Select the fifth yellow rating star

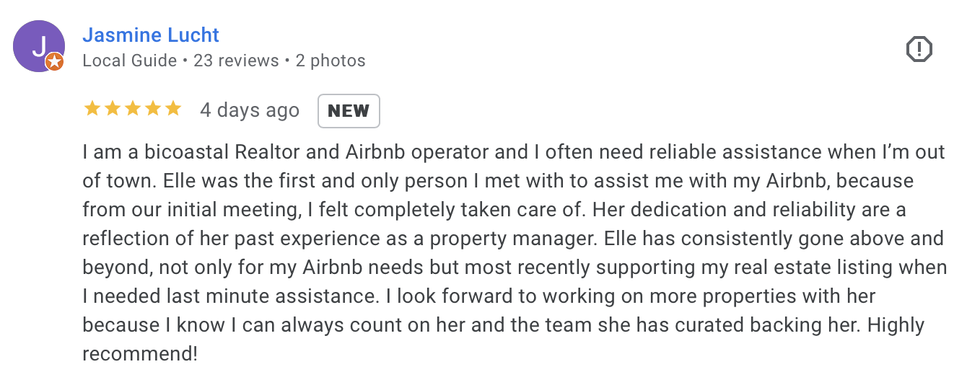coord(172,109)
